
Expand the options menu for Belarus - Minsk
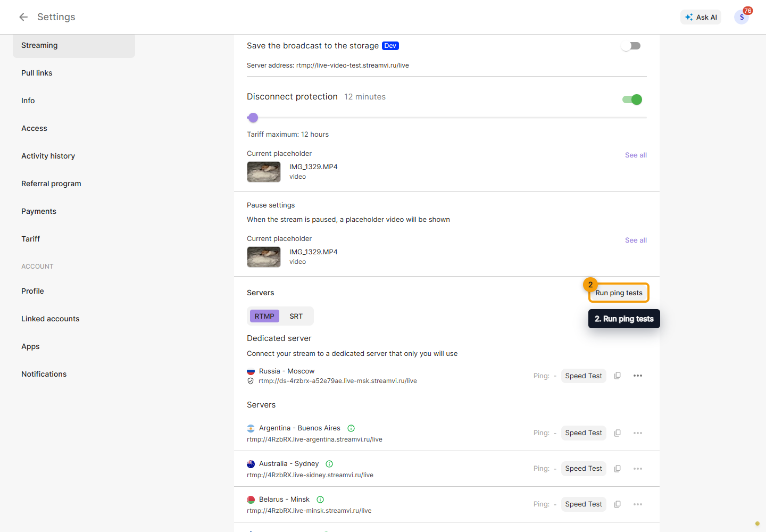click(638, 504)
